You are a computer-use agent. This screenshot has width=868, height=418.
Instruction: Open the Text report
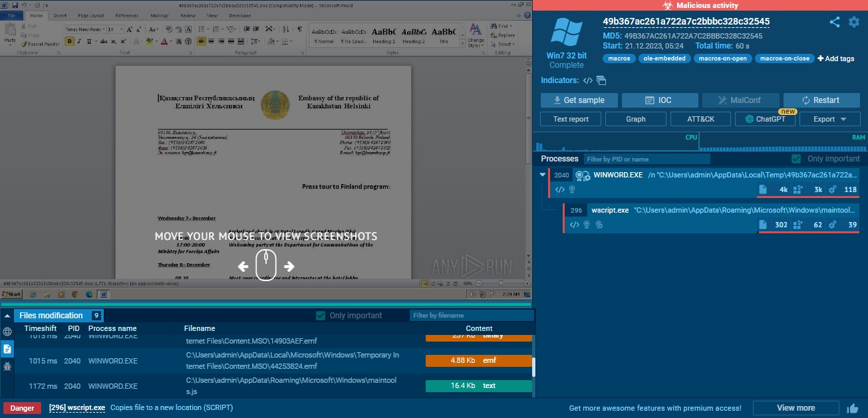coord(571,119)
